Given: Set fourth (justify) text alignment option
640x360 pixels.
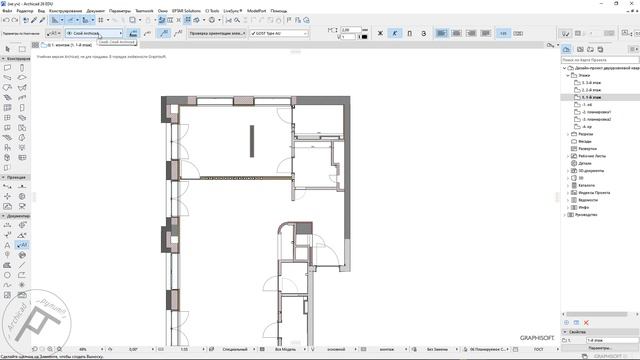Looking at the screenshot, I should pyautogui.click(x=486, y=33).
